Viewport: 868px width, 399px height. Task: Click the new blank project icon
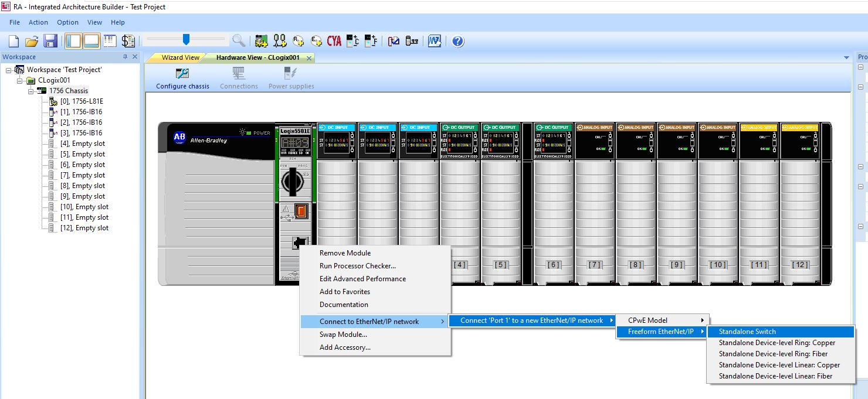pyautogui.click(x=13, y=41)
